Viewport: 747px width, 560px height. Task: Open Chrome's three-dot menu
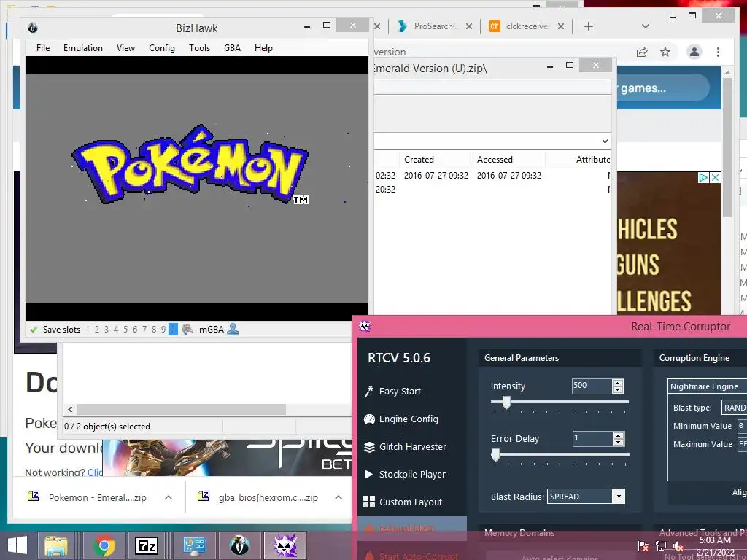pyautogui.click(x=718, y=52)
